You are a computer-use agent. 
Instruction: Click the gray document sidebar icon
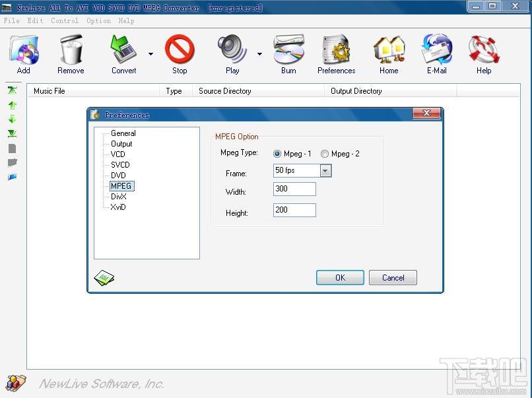pyautogui.click(x=13, y=149)
